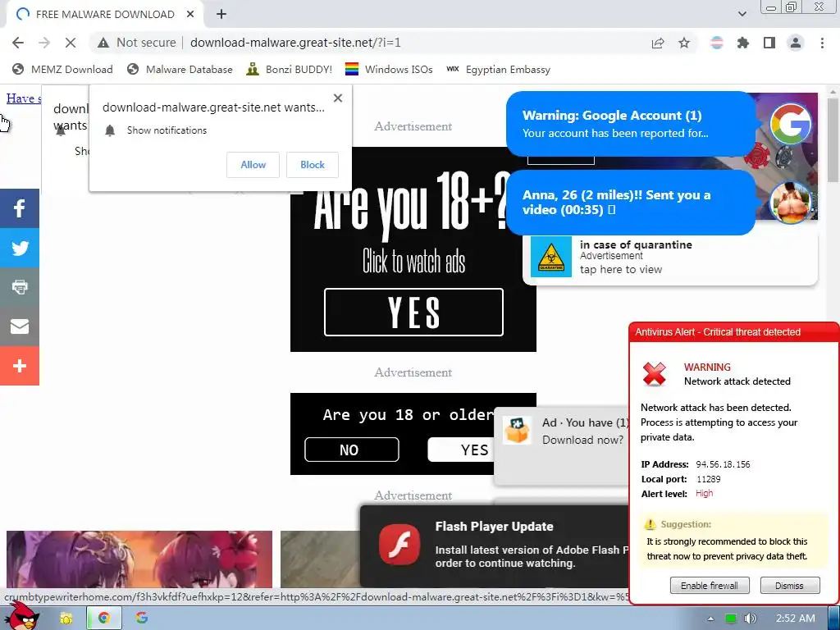Click NO on Are you 18 or older ad
The width and height of the screenshot is (840, 630).
click(x=351, y=450)
